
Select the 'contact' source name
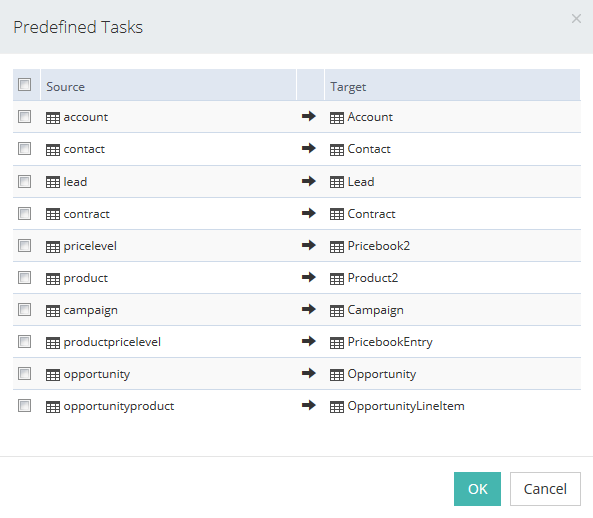click(x=84, y=149)
